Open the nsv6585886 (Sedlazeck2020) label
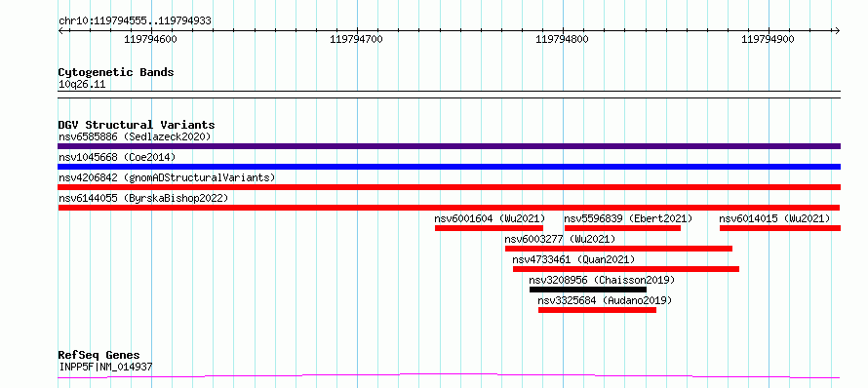Screen dimensions: 868x388 (135, 136)
